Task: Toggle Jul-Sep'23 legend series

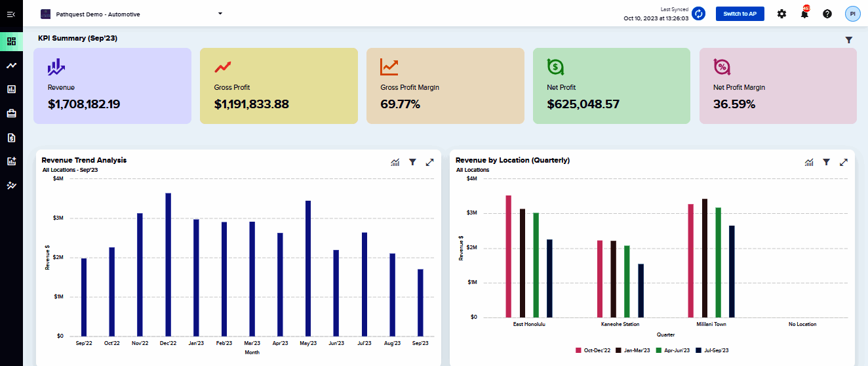Action: [x=712, y=350]
